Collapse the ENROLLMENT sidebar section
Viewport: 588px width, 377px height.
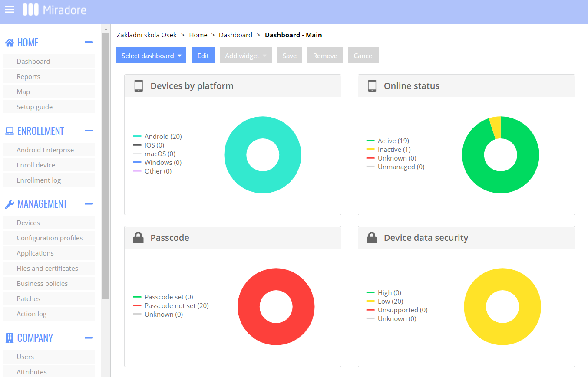pyautogui.click(x=89, y=131)
